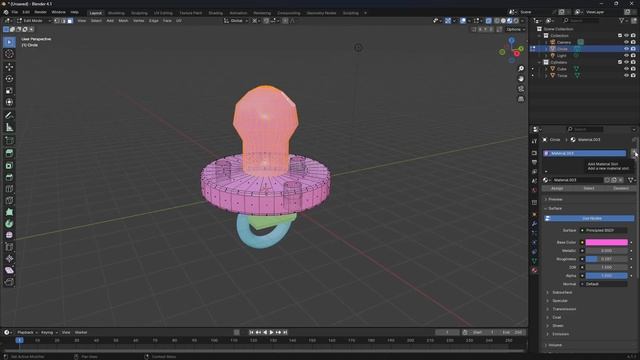Toggle Camera object visibility eye

coord(626,42)
